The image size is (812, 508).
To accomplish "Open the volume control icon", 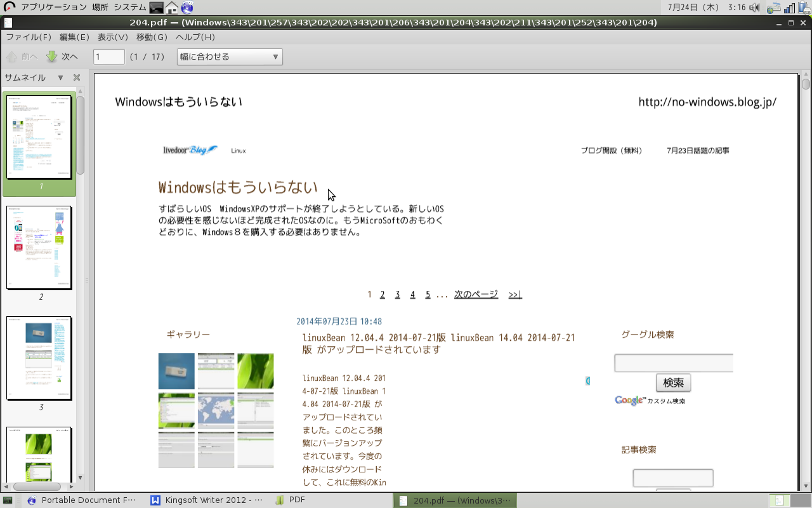I will point(754,8).
